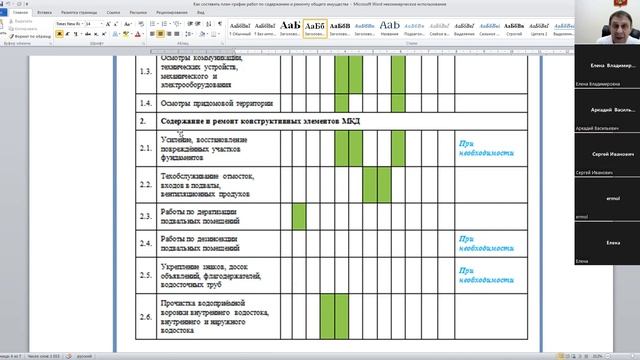Enable center text alignment
The width and height of the screenshot is (640, 360).
(x=160, y=34)
